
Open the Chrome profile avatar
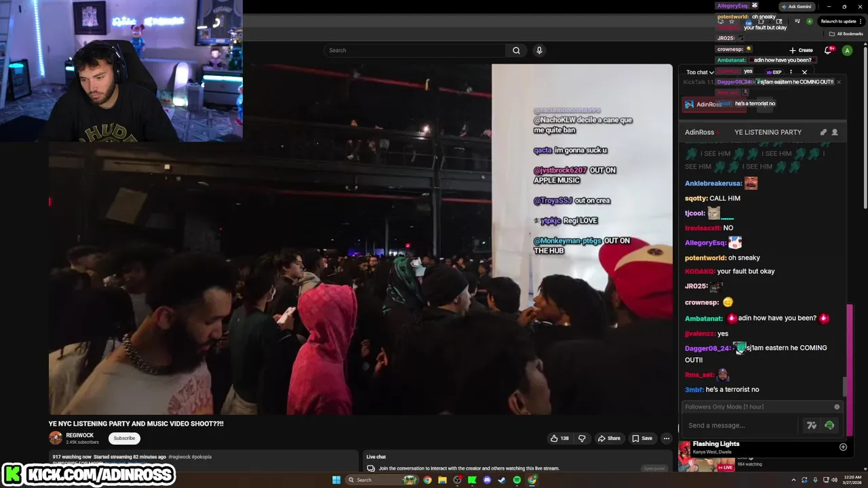coord(810,21)
